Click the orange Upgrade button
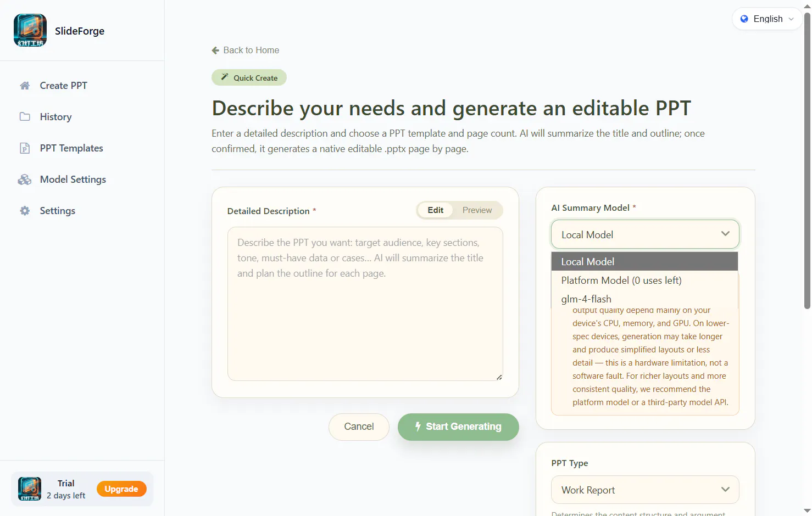 click(x=121, y=489)
